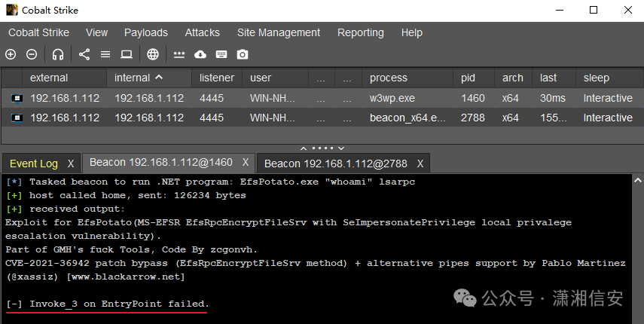Click the 'Part of GMH's' console line
Viewport: 644px width, 324px height.
[131, 249]
